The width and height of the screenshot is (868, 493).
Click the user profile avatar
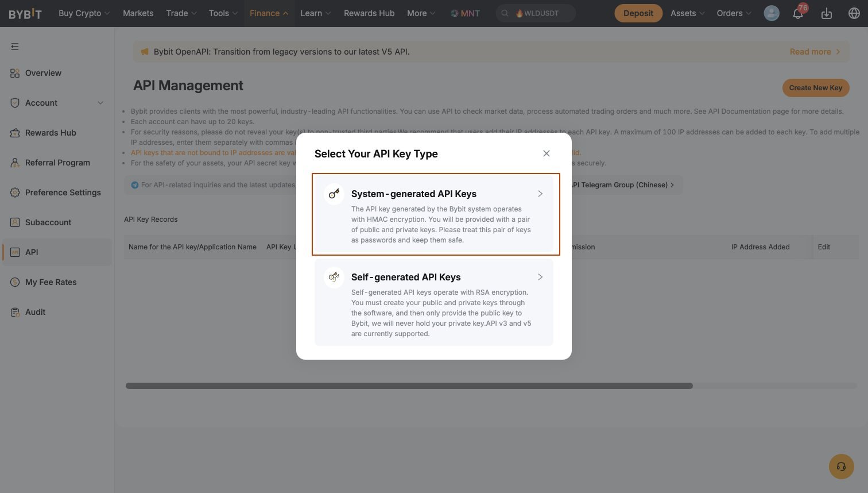pos(772,13)
